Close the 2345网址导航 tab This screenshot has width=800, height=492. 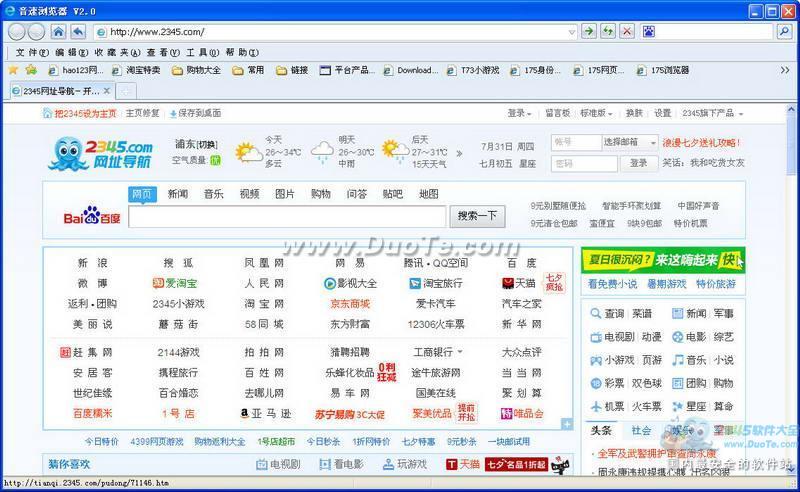(107, 91)
